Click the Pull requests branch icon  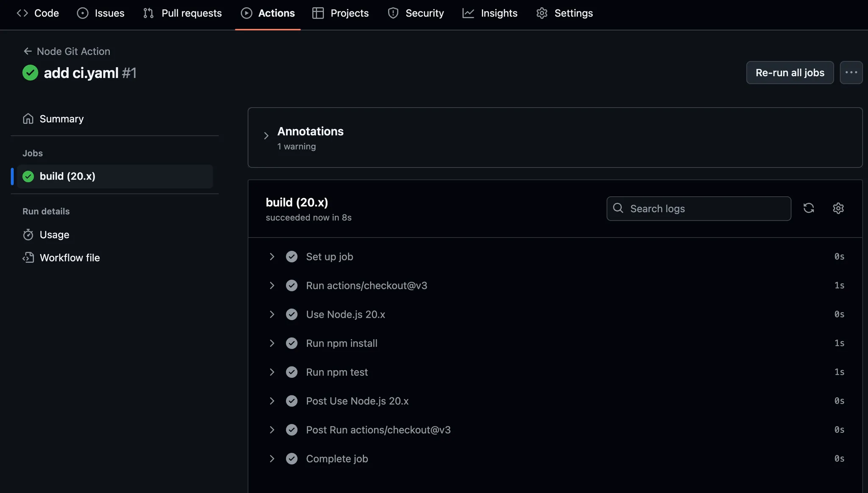coord(148,13)
